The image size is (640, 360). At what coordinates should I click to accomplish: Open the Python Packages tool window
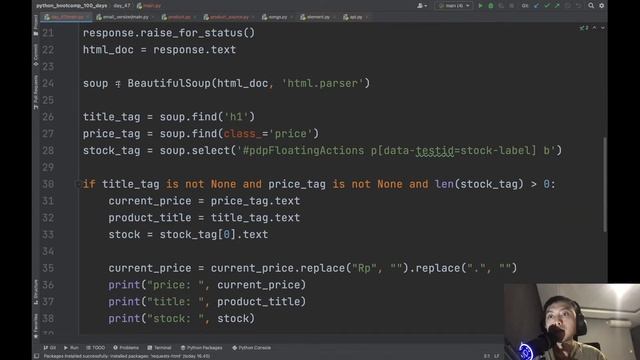(x=201, y=348)
